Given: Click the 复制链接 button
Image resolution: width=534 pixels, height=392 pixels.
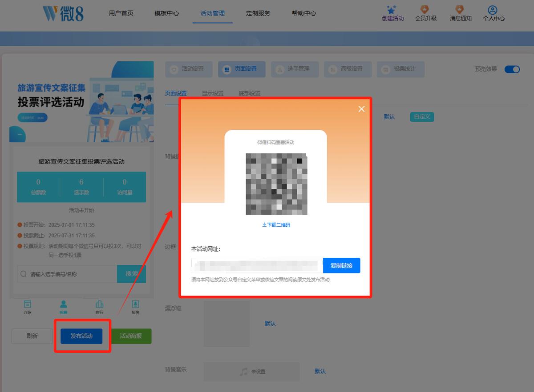Looking at the screenshot, I should point(341,265).
